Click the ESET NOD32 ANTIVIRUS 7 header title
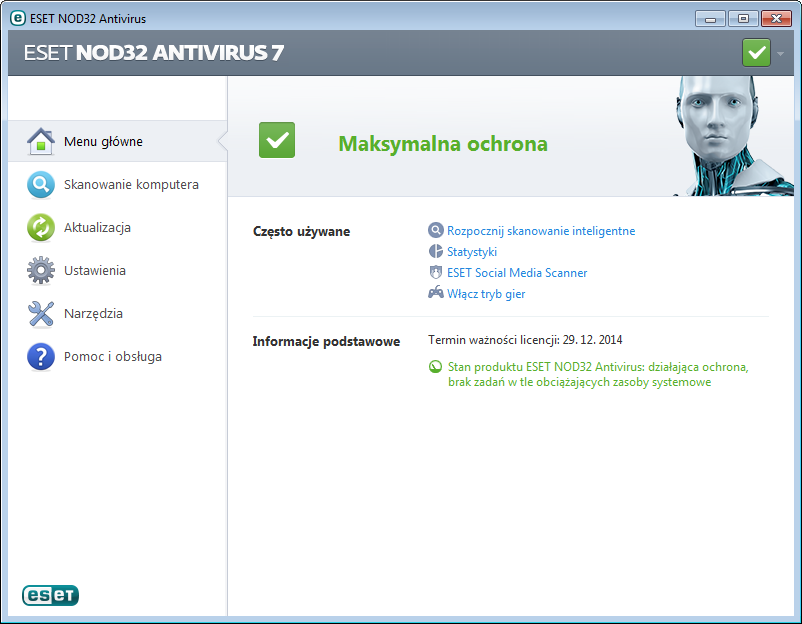Image resolution: width=802 pixels, height=624 pixels. pos(154,53)
